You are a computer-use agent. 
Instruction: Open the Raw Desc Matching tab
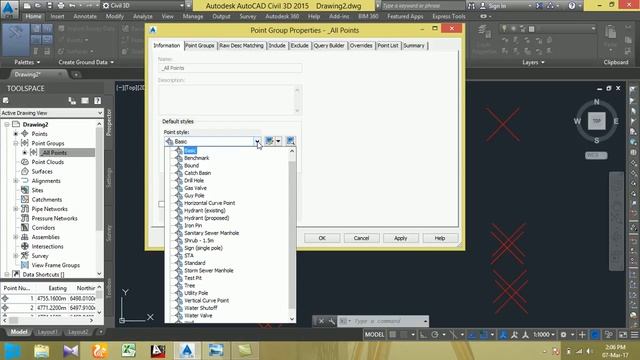pyautogui.click(x=241, y=46)
